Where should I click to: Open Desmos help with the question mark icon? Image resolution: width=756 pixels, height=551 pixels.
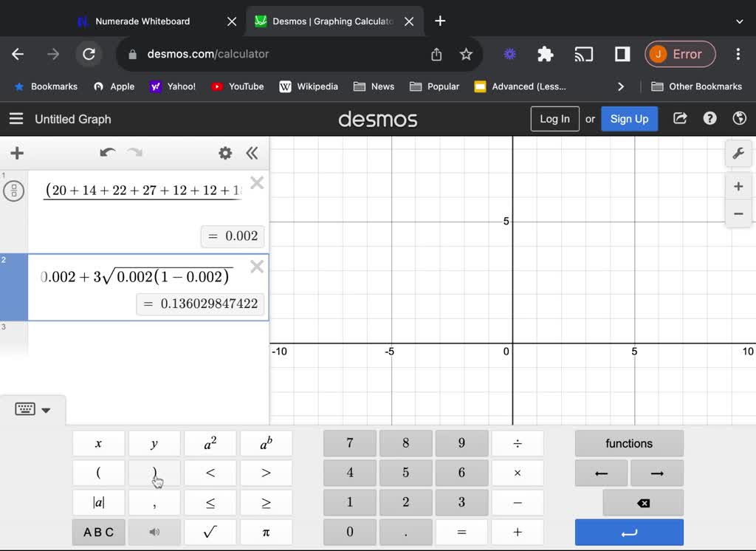point(709,118)
